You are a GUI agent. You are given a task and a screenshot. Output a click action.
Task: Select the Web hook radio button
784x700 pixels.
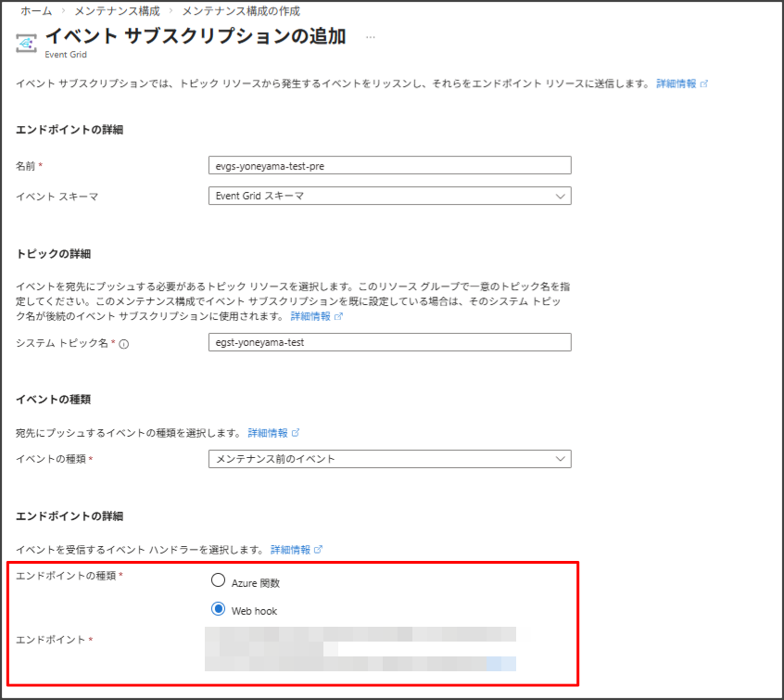point(219,609)
